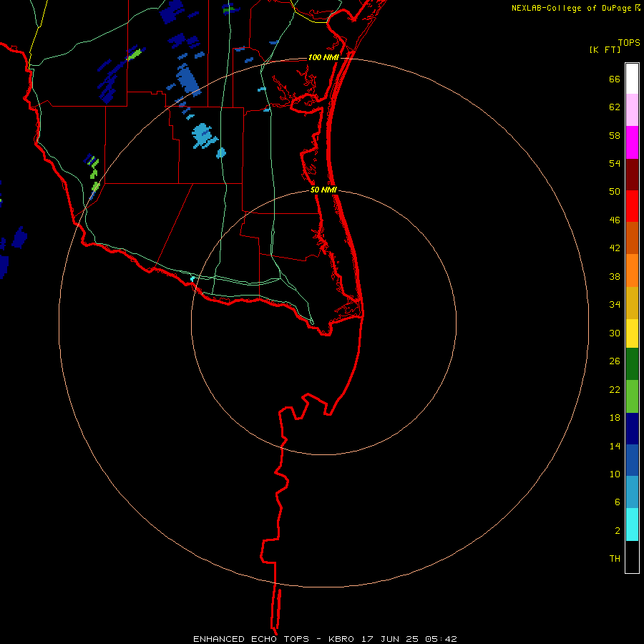644x644 pixels.
Task: Select the dark green legend swatch
Action: pos(632,364)
